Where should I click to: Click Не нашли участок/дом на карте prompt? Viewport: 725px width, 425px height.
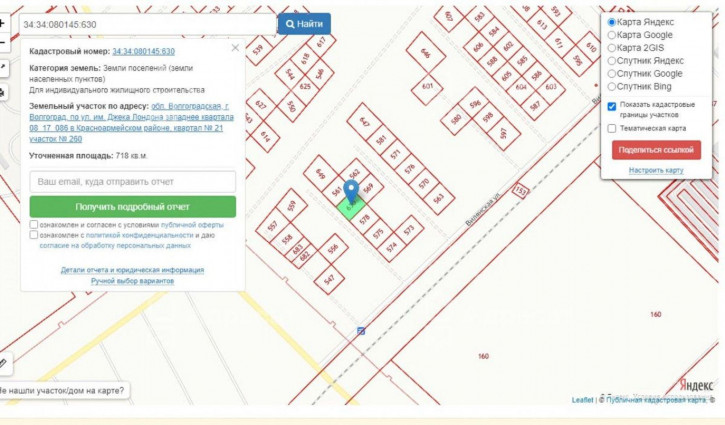pyautogui.click(x=61, y=391)
